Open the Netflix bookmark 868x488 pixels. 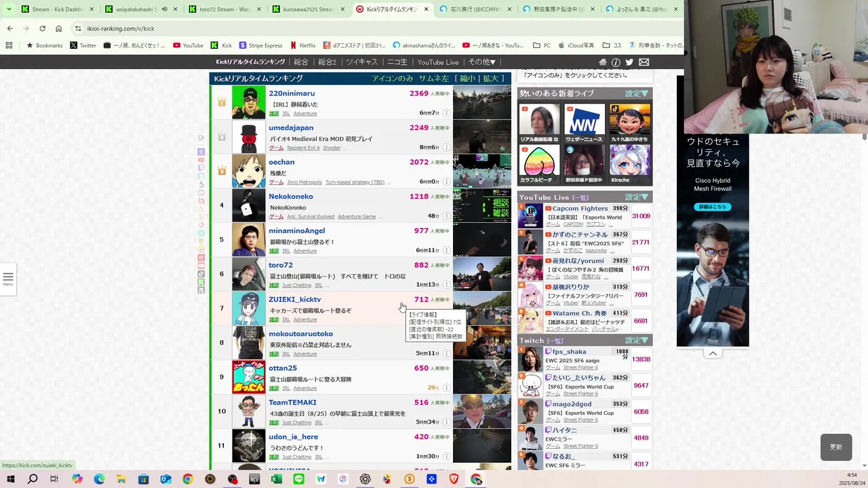303,45
